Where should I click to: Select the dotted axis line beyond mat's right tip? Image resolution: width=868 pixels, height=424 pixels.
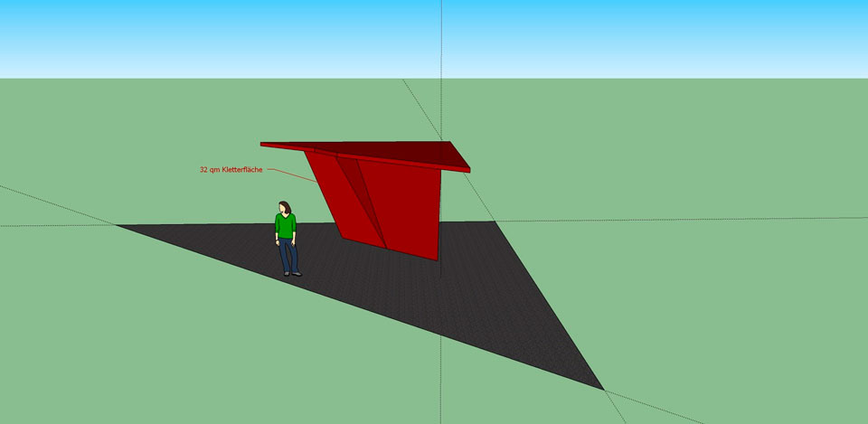pos(651,410)
